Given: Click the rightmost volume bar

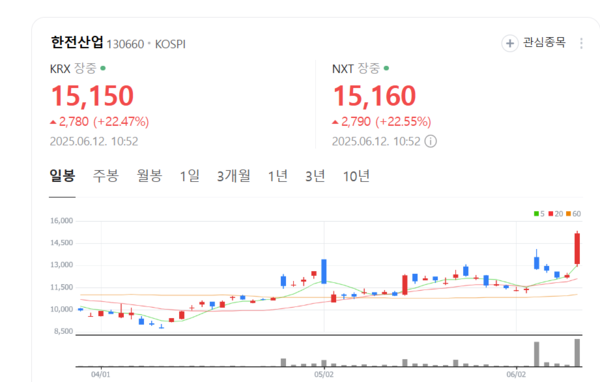Looking at the screenshot, I should coord(577,353).
